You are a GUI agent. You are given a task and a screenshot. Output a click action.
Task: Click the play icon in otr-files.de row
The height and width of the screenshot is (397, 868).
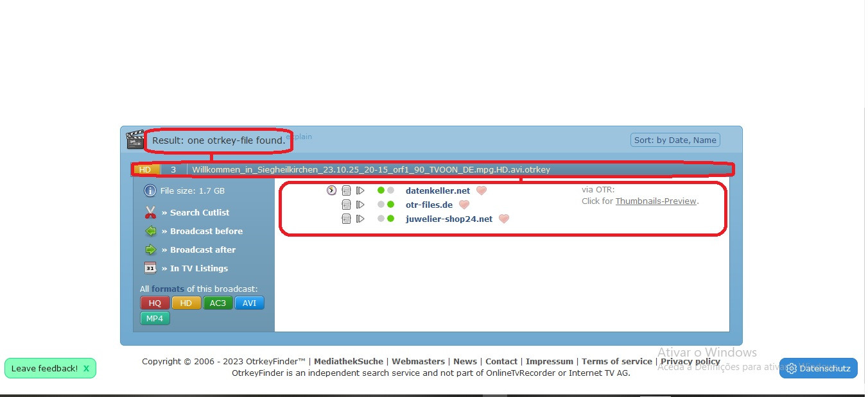[360, 205]
